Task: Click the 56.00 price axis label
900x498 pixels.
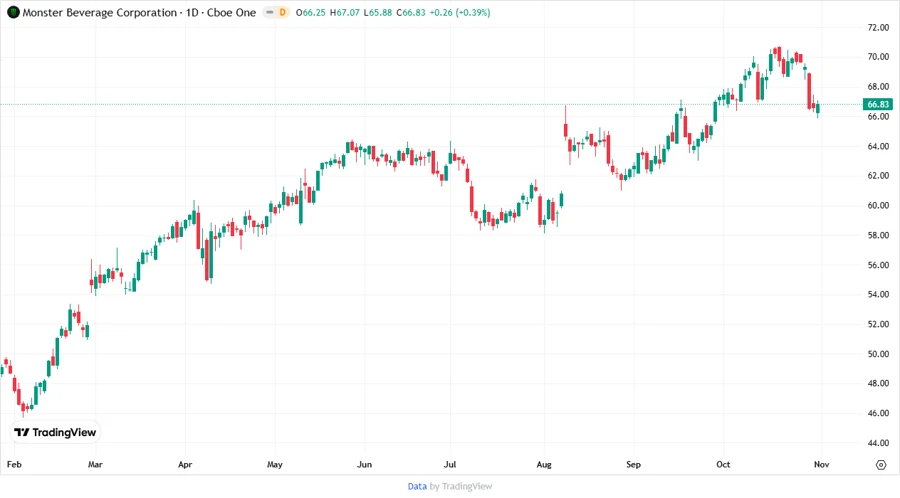Action: tap(878, 265)
